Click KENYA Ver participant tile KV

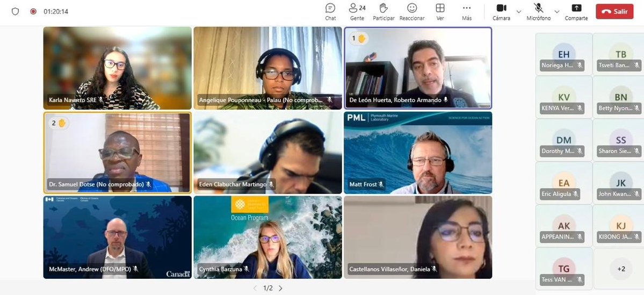coord(564,97)
